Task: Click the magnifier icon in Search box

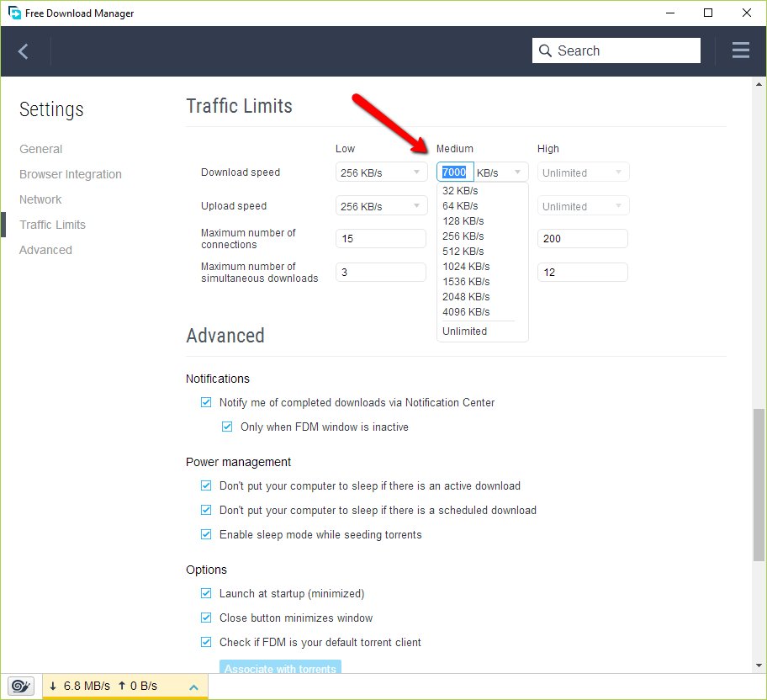Action: (x=545, y=50)
